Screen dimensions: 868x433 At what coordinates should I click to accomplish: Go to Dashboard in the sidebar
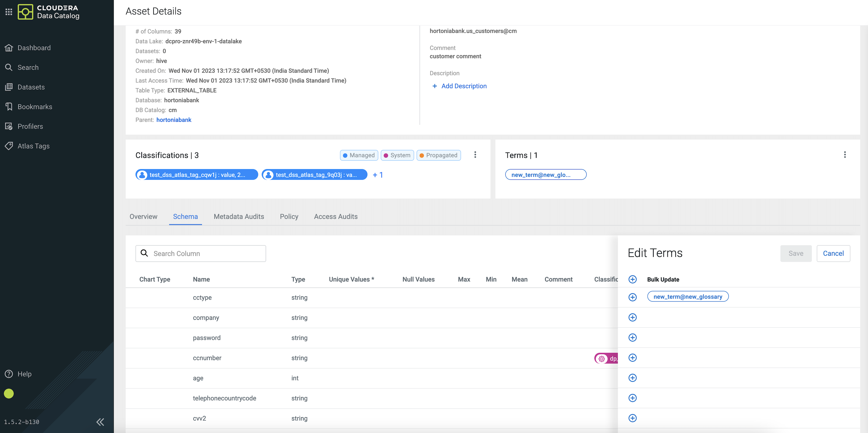(x=34, y=48)
